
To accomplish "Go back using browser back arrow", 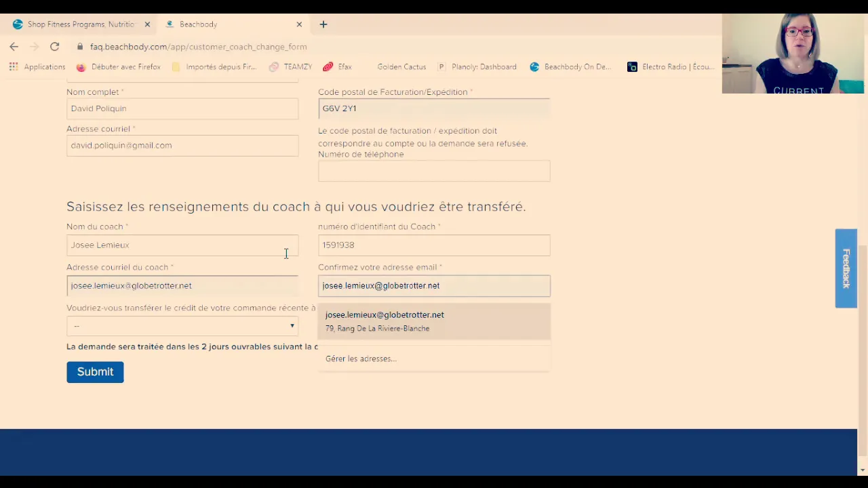I will (14, 47).
